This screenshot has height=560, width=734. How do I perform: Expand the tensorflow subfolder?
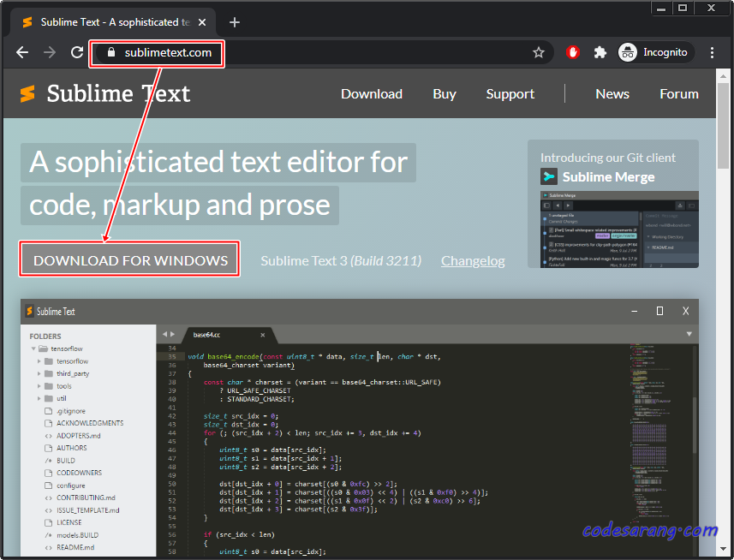pyautogui.click(x=39, y=361)
